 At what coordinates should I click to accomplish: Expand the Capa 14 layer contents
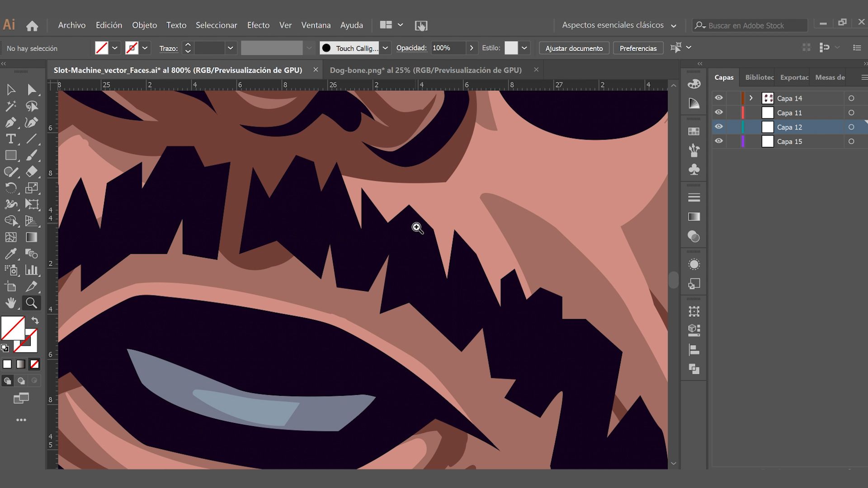[x=751, y=98]
